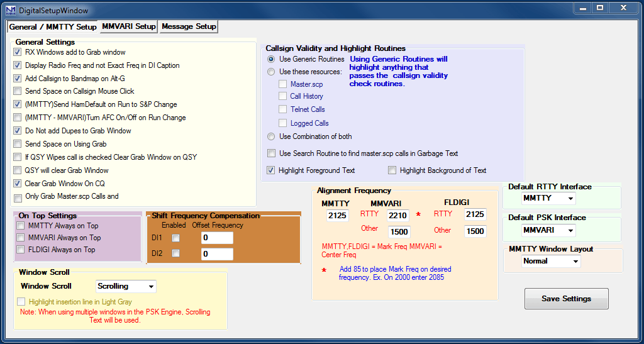Click the Save Settings button
Screen dimensions: 644x344
[567, 299]
